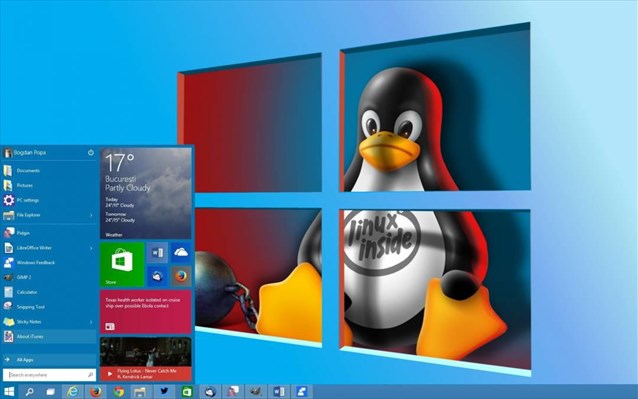Image resolution: width=638 pixels, height=399 pixels.
Task: Click the taskbar Search magnifier icon
Action: (x=29, y=392)
